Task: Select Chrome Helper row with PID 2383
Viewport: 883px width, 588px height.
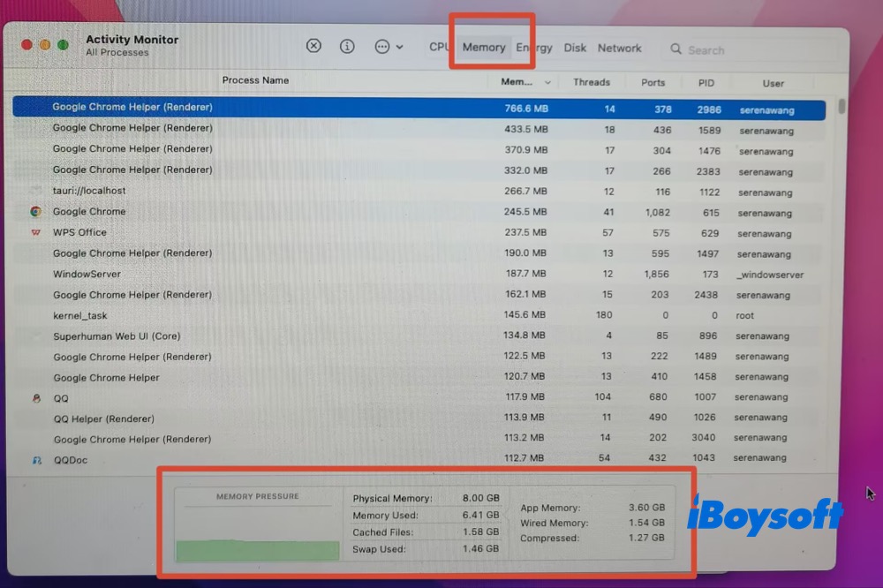Action: click(419, 170)
